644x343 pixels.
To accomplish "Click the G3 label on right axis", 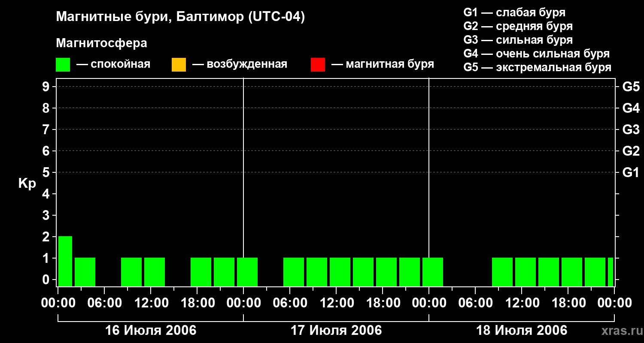I will click(x=631, y=129).
